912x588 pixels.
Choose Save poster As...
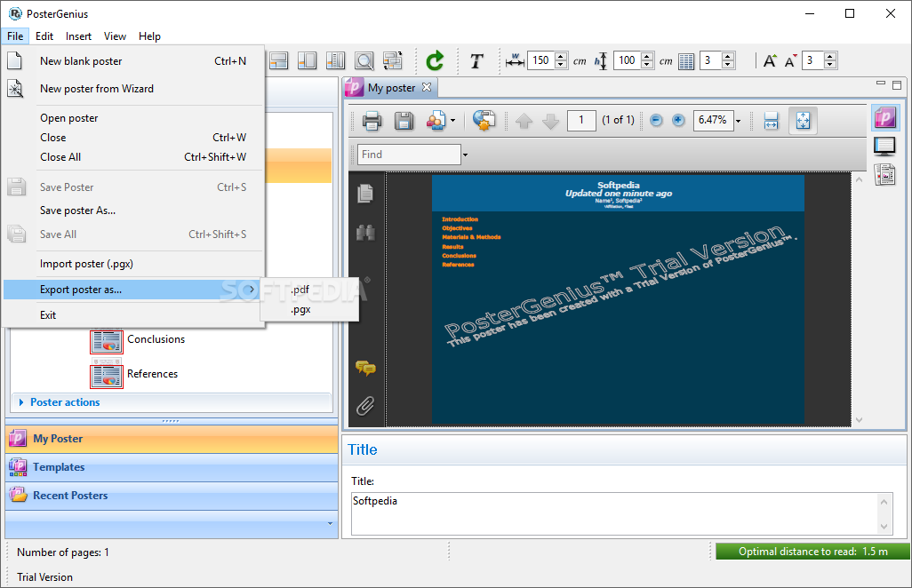coord(133,211)
